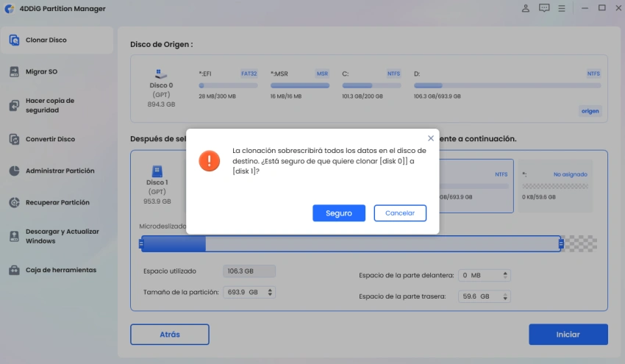Screen dimensions: 625x364
Task: Open the user account icon
Action: [x=525, y=8]
